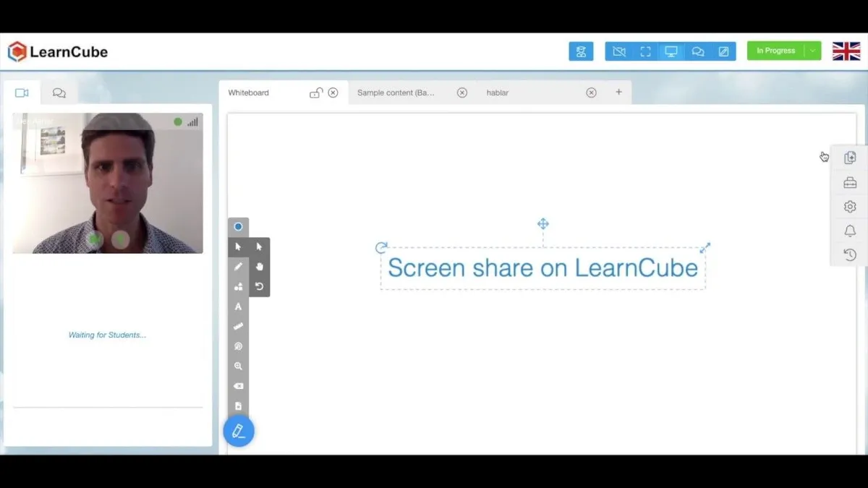Close the Whiteboard tab
Image resolution: width=868 pixels, height=488 pixels.
(333, 93)
